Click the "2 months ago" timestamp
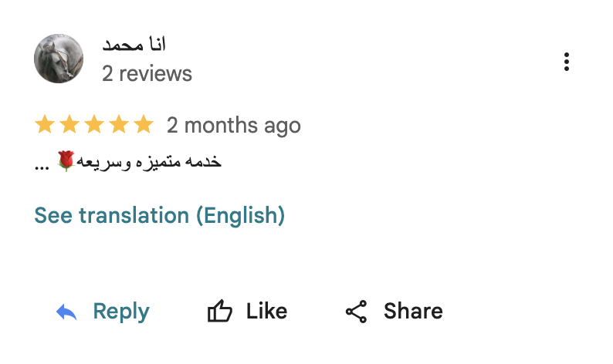The height and width of the screenshot is (364, 613). tap(234, 125)
